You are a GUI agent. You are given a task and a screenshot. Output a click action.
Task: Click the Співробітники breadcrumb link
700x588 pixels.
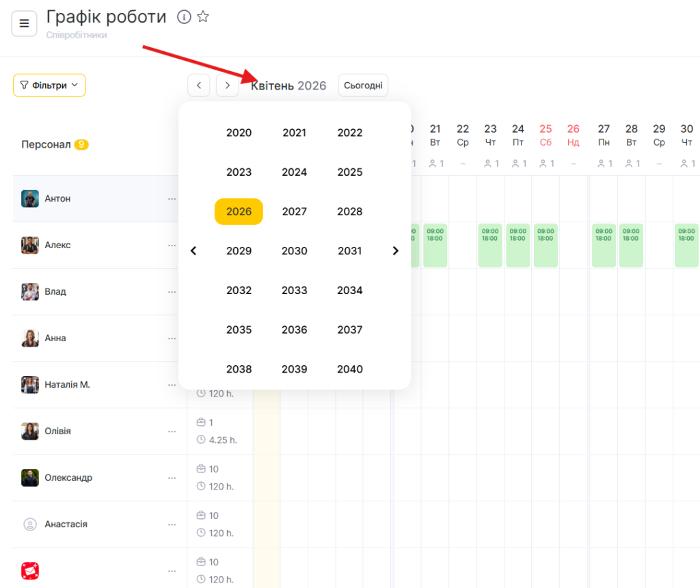pos(77,35)
